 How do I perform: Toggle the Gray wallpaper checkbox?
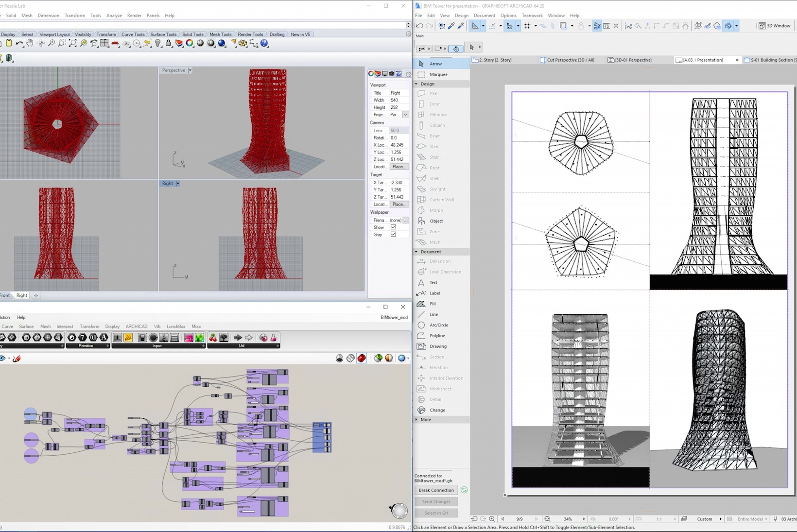[393, 234]
